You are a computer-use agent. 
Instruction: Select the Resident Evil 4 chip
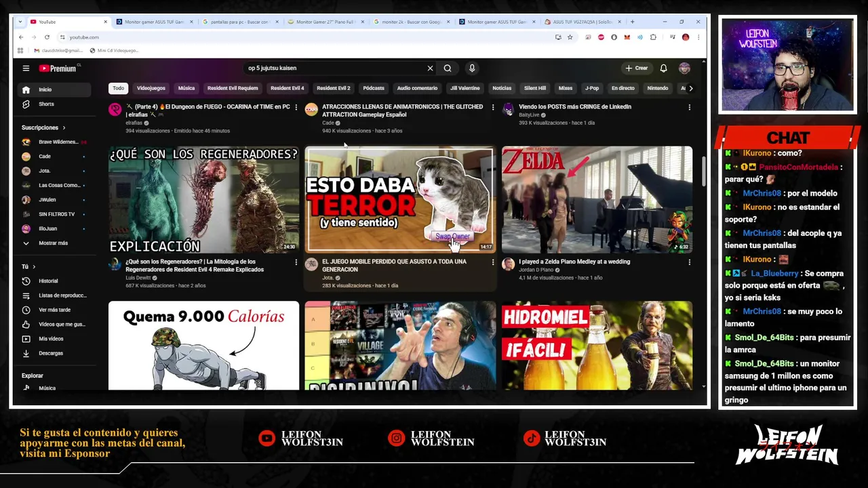click(x=288, y=88)
